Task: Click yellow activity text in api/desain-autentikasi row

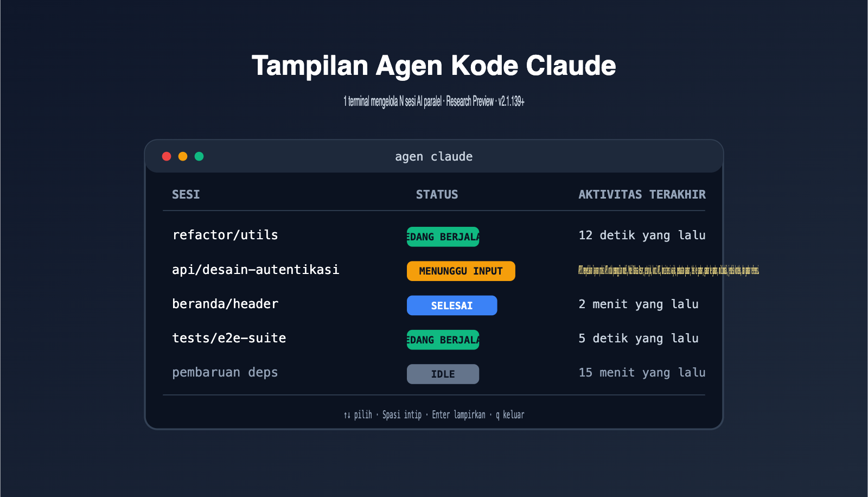Action: pyautogui.click(x=668, y=270)
